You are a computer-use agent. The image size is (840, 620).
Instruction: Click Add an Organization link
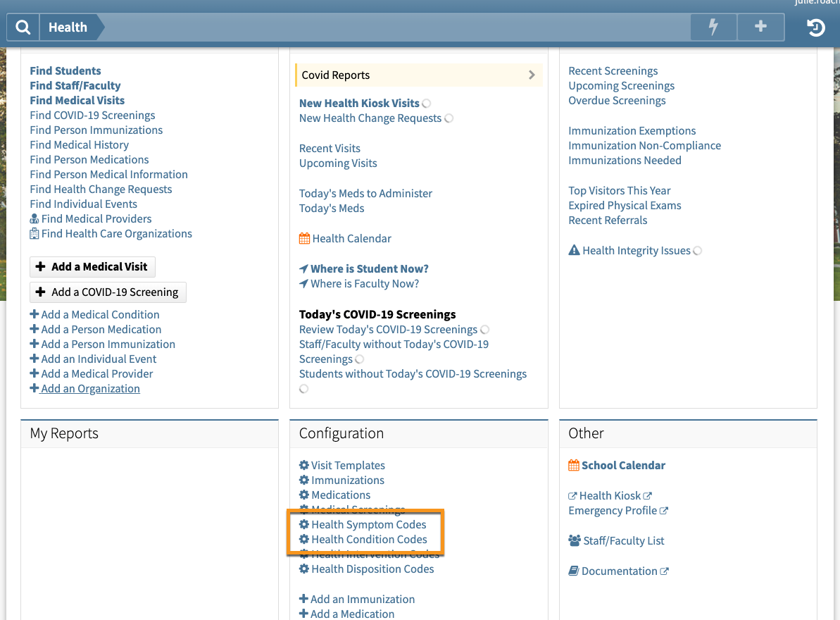tap(90, 389)
